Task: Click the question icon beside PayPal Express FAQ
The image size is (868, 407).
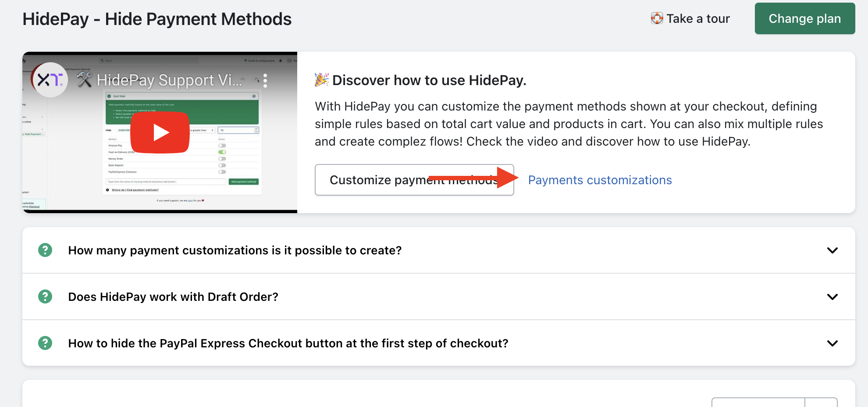Action: click(45, 343)
